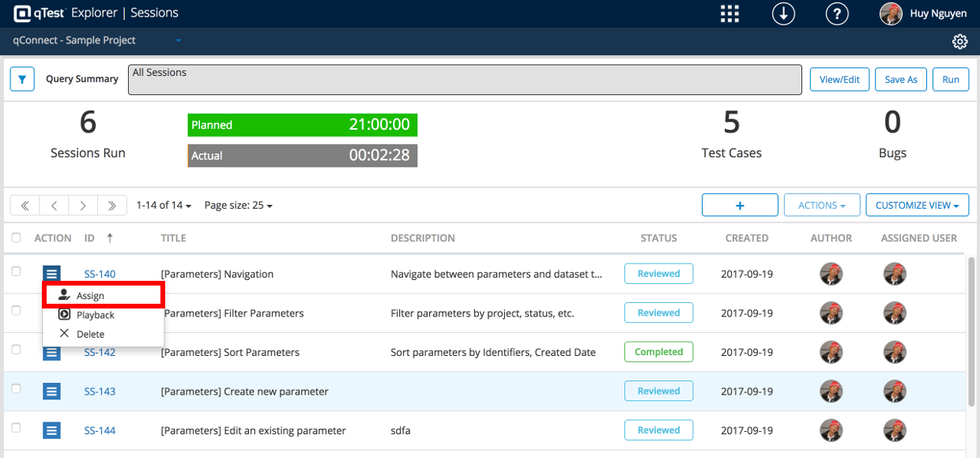Open the CUSTOMIZE VIEW dropdown
Screen dimensions: 980x458
[917, 206]
